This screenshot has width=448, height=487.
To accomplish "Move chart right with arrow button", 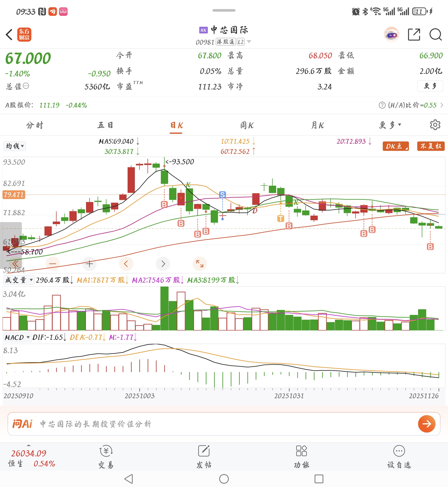I will click(163, 263).
